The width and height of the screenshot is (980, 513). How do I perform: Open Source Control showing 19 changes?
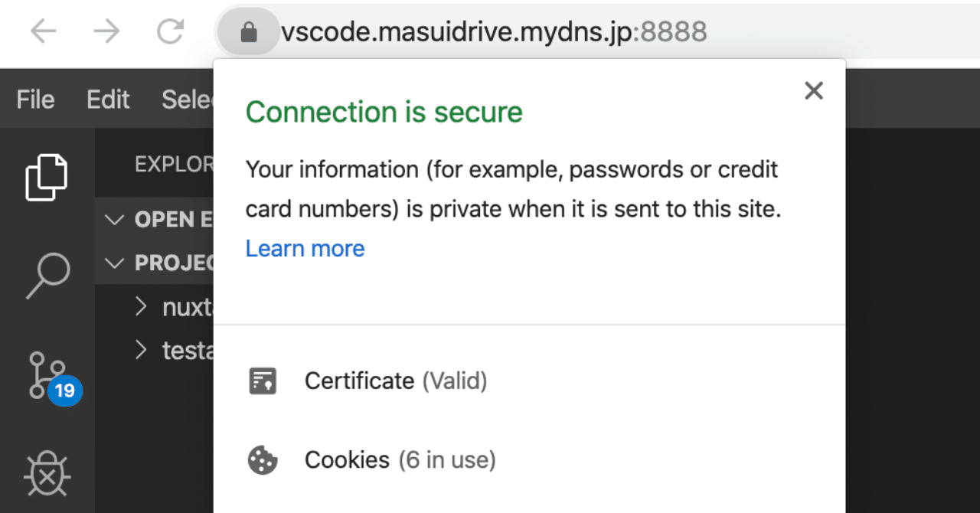[x=46, y=375]
